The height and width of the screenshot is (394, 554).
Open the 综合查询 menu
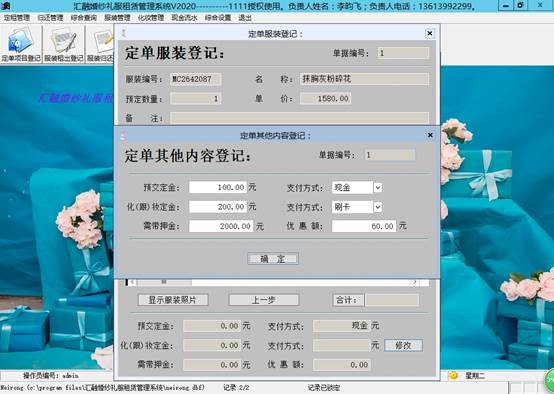tap(84, 18)
